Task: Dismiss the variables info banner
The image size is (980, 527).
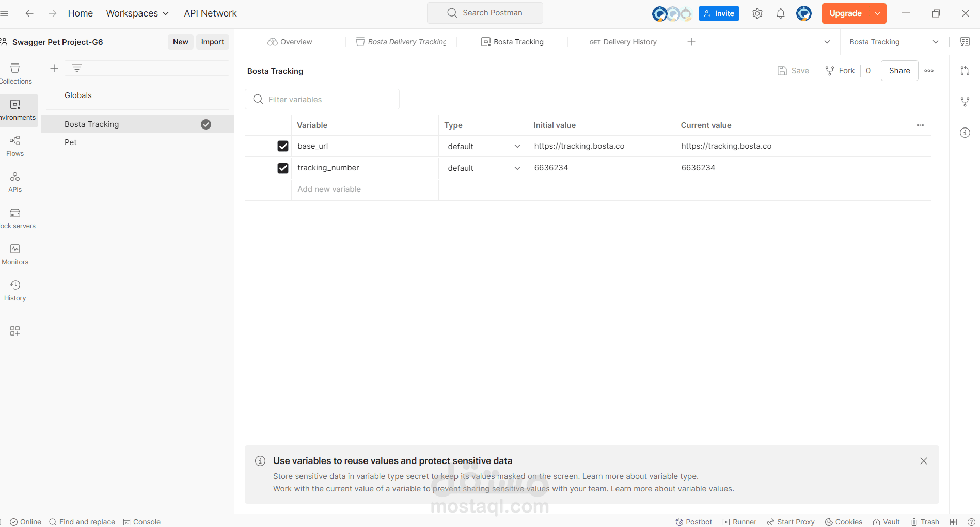Action: click(x=924, y=461)
